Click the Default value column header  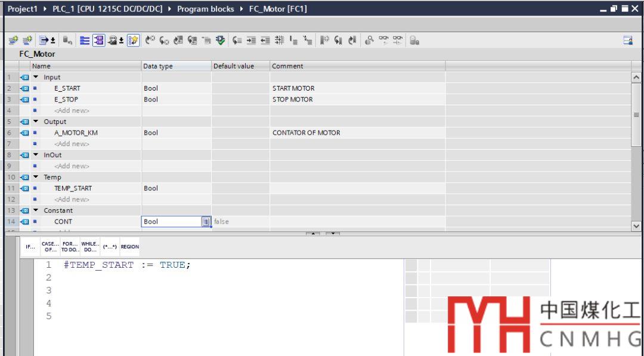[x=241, y=66]
